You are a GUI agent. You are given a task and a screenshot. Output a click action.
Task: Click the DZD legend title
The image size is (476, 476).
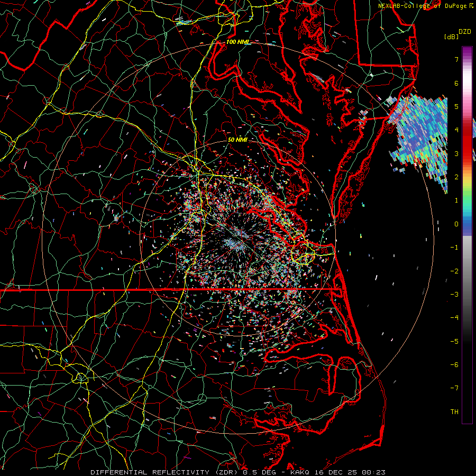465,32
